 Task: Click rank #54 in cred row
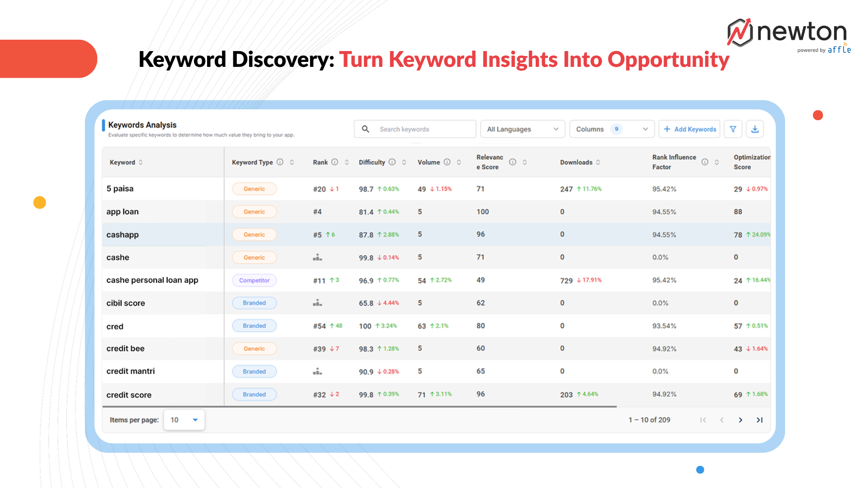point(319,326)
